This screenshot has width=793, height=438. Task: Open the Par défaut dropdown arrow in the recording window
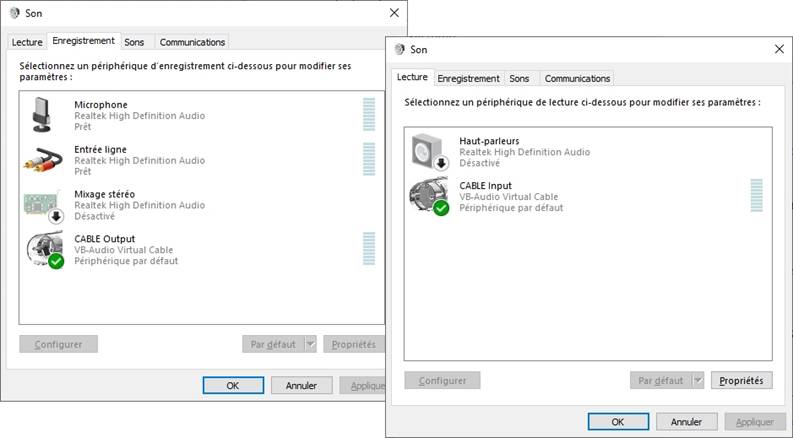coord(311,344)
